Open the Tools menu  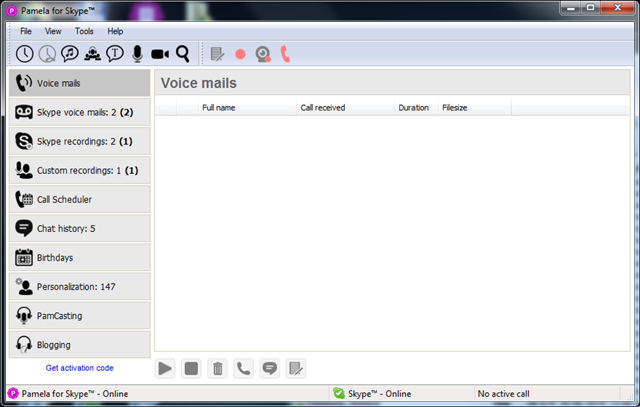click(x=84, y=31)
